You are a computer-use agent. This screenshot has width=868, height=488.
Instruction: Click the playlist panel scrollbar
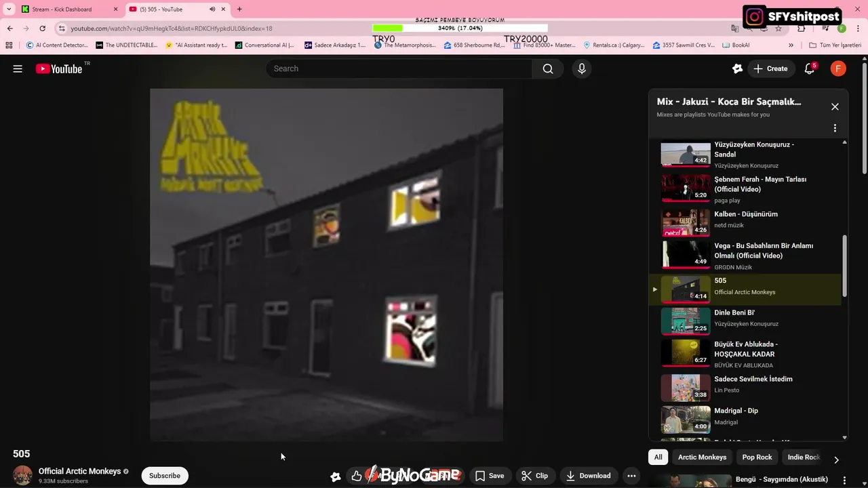pyautogui.click(x=844, y=266)
